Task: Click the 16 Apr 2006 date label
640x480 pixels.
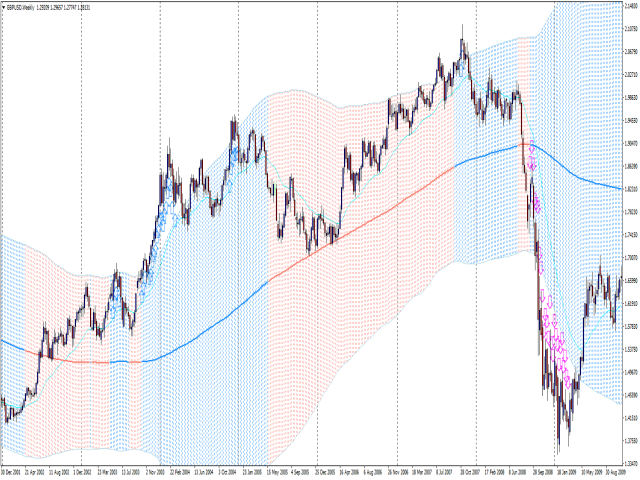Action: [x=349, y=472]
